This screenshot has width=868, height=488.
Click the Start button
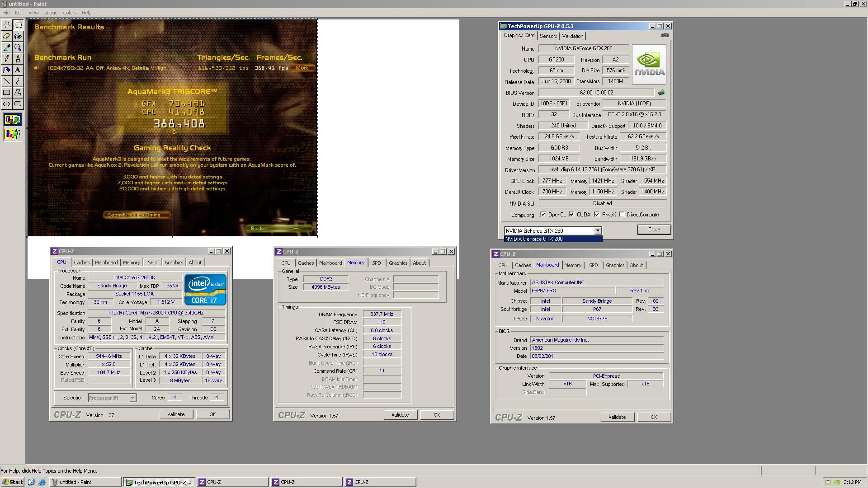[x=13, y=482]
